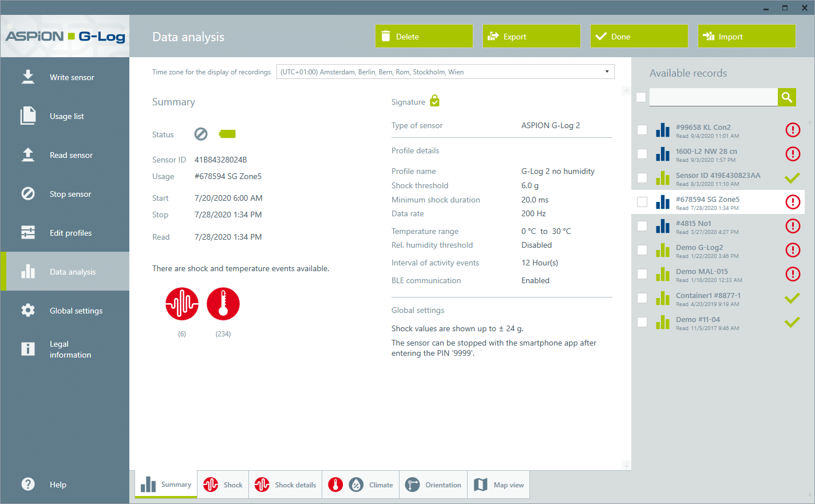Image resolution: width=815 pixels, height=504 pixels.
Task: Switch to the Summary tab
Action: tap(167, 485)
